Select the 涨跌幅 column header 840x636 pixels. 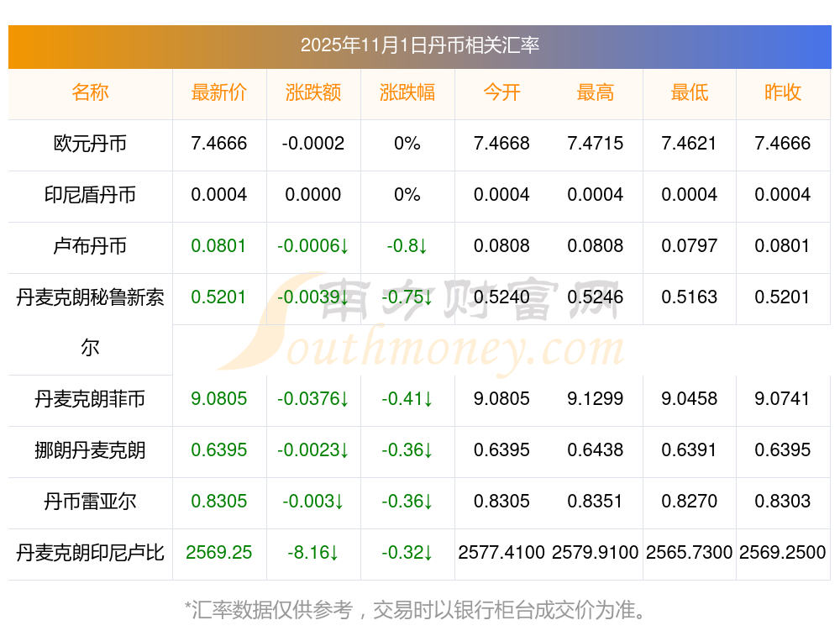pyautogui.click(x=407, y=92)
